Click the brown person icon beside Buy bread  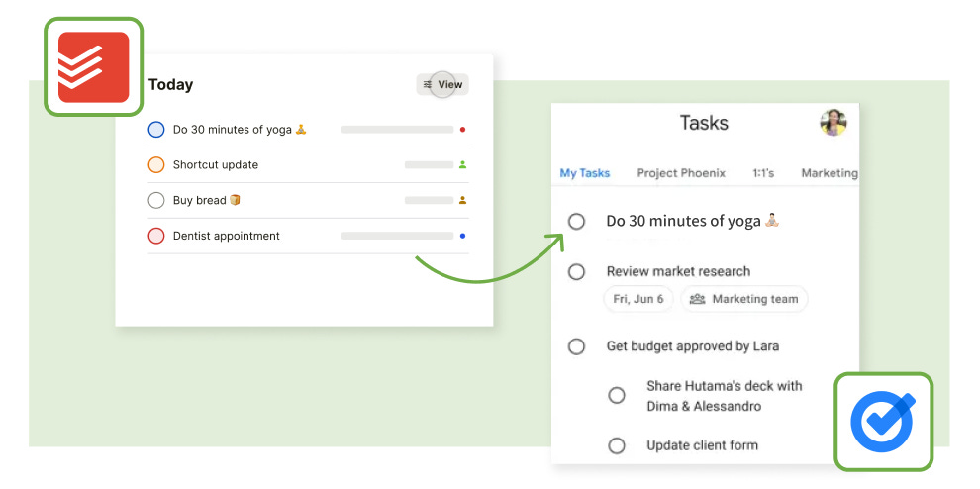462,200
